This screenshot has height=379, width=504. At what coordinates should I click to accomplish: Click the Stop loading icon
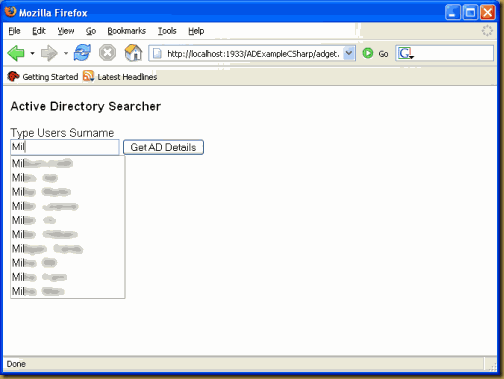107,53
